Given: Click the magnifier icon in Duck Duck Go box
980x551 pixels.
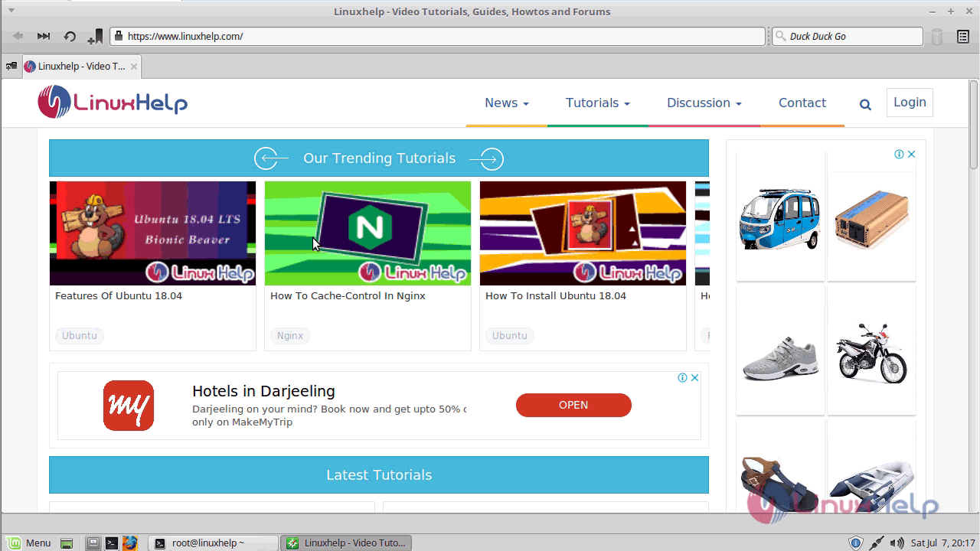Looking at the screenshot, I should [x=780, y=36].
